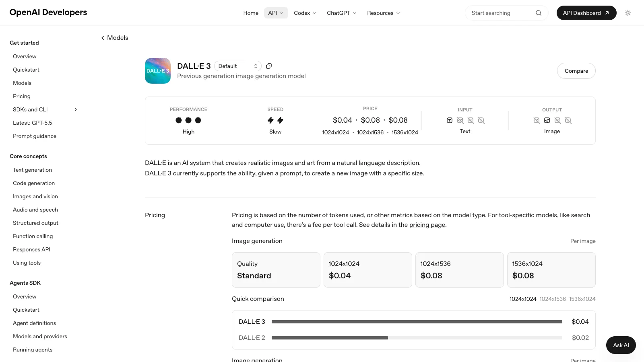This screenshot has height=362, width=644.
Task: Click the DALL·E 2 price comparison bar
Action: click(417, 338)
